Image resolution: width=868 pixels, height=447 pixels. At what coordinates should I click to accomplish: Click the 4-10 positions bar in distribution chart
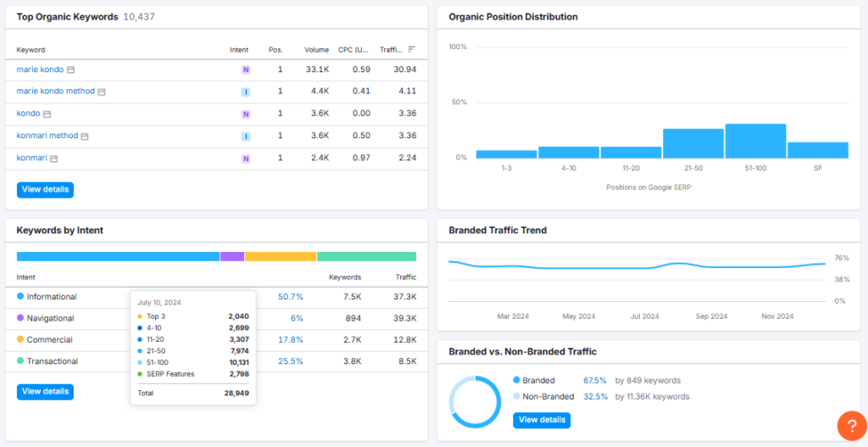pos(569,153)
